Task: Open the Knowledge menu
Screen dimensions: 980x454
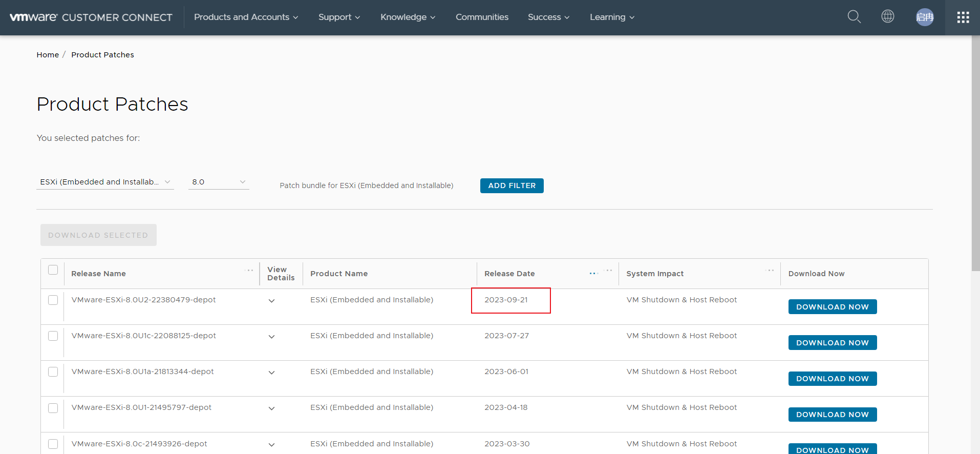Action: click(x=408, y=17)
